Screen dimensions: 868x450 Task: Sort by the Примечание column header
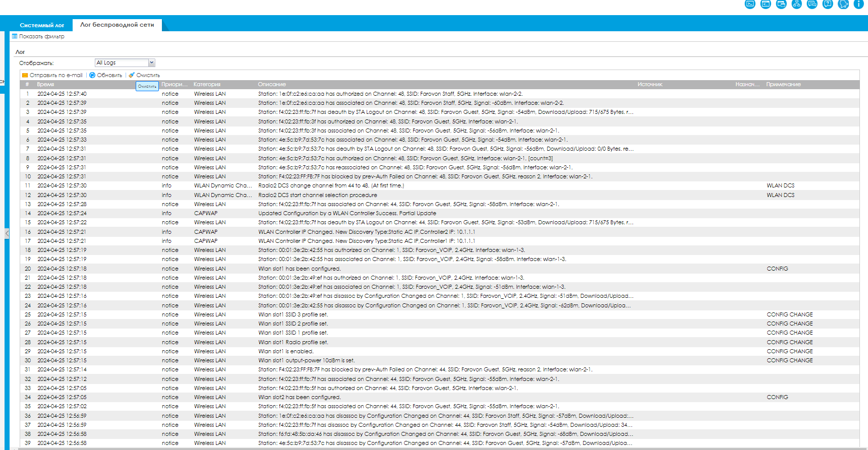click(x=783, y=84)
